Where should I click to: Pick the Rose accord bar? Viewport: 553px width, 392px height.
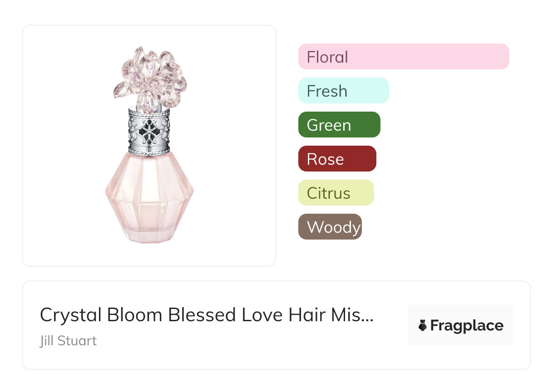point(337,159)
